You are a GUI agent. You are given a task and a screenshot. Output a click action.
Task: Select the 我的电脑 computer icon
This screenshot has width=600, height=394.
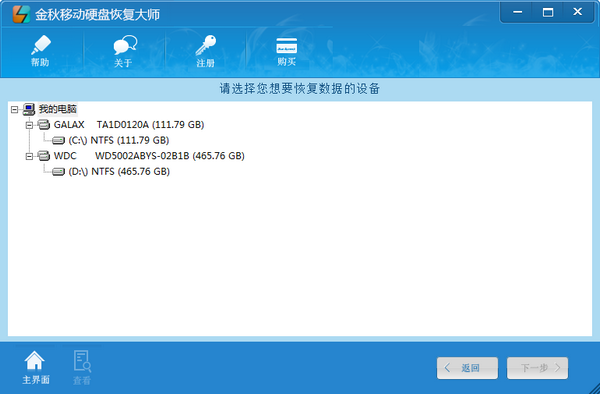coord(29,109)
